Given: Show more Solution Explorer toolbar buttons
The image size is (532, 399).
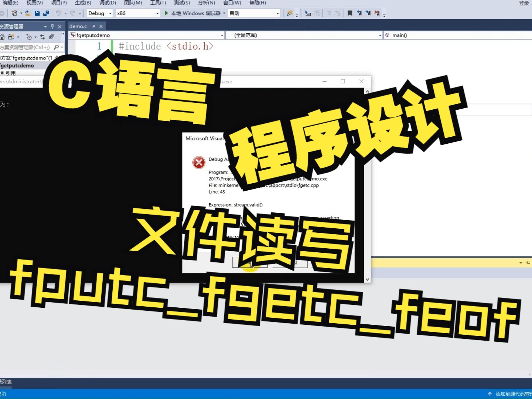Looking at the screenshot, I should point(63,35).
